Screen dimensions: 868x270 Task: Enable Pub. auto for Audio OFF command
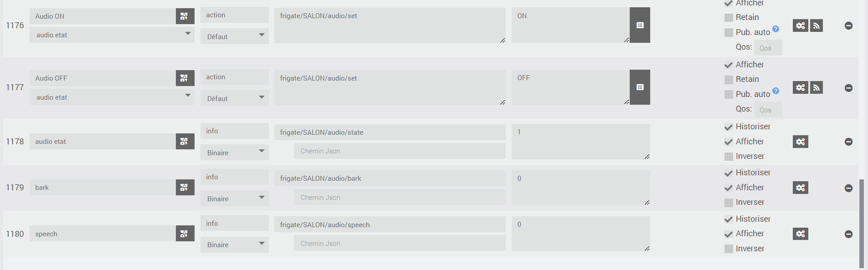(729, 95)
